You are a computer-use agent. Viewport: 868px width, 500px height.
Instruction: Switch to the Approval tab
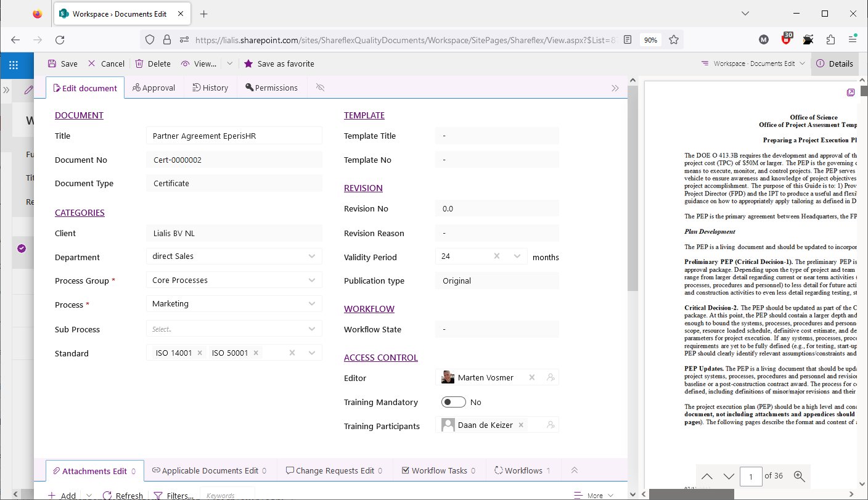pyautogui.click(x=154, y=88)
